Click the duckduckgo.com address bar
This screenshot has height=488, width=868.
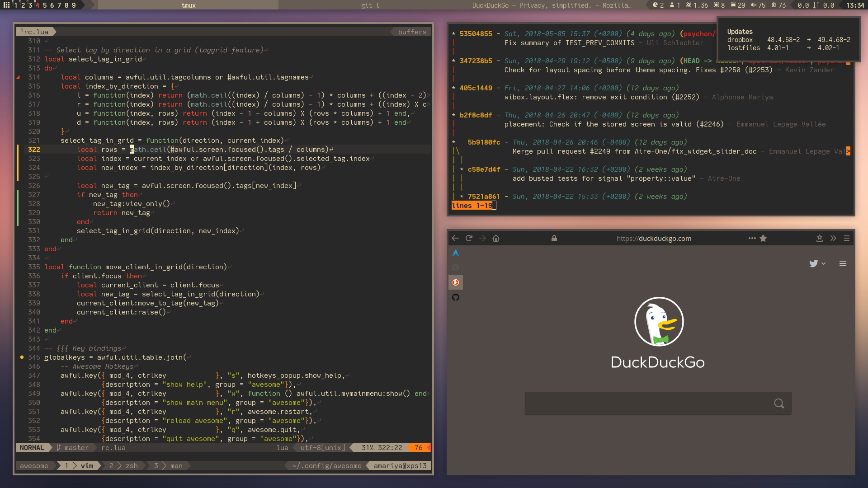pos(654,239)
